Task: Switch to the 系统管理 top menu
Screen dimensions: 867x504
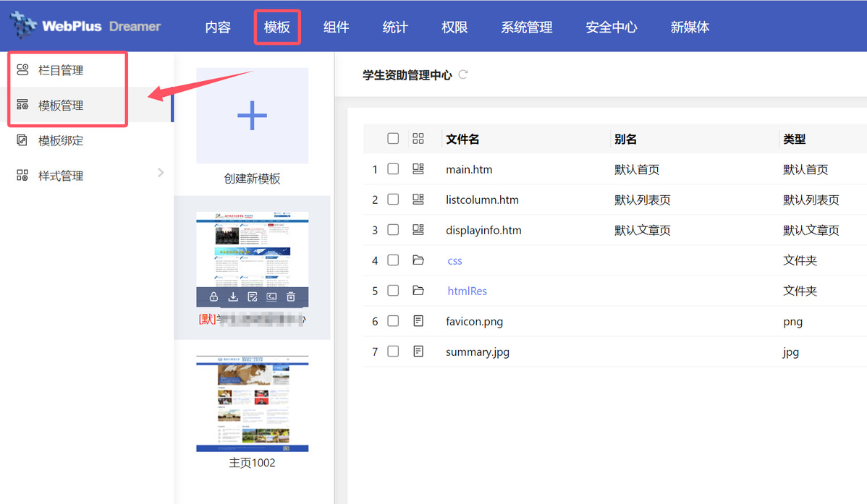Action: click(x=526, y=27)
